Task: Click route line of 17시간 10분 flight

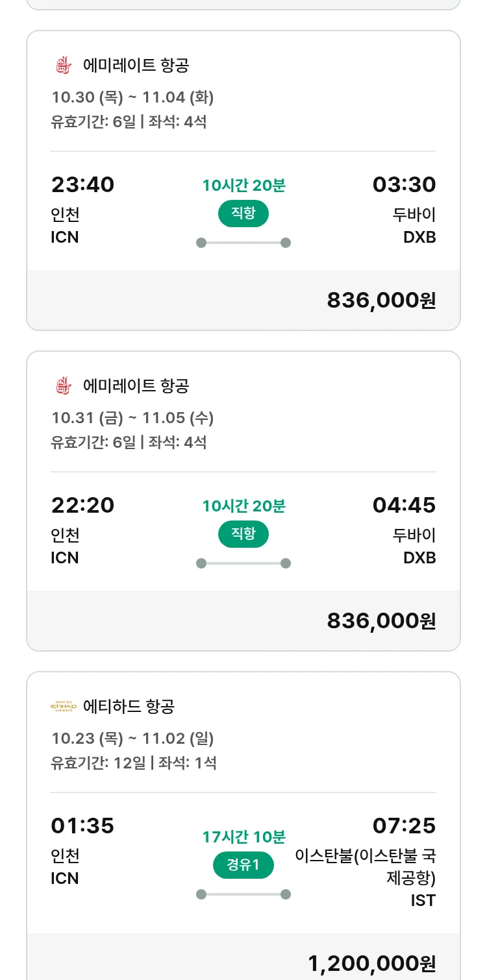Action: point(243,894)
